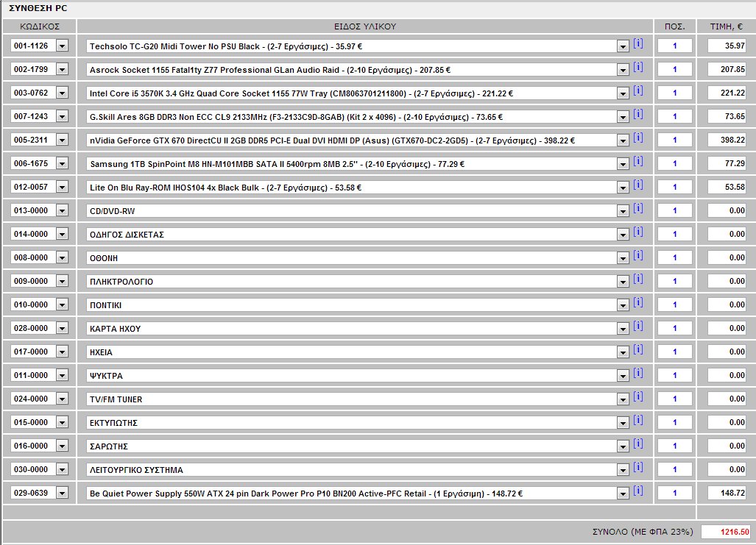Click the ΚΩΔΙΚΟΣ column header
The width and height of the screenshot is (756, 545).
pos(40,26)
